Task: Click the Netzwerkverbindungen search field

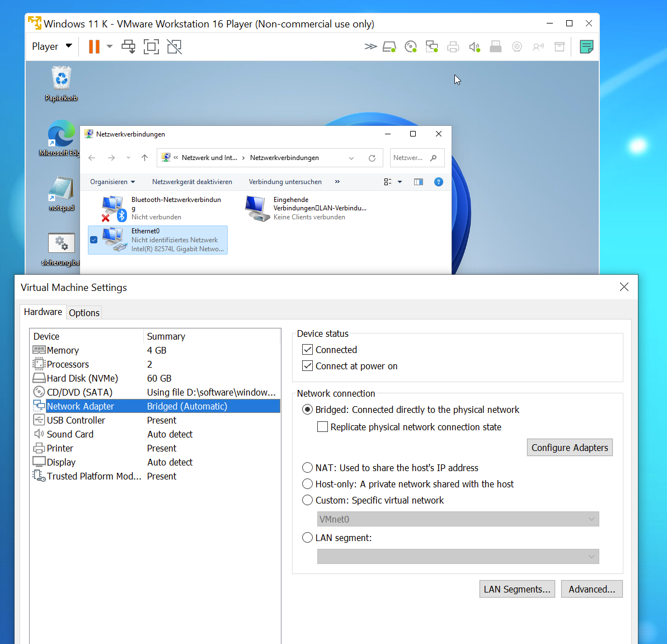Action: pyautogui.click(x=417, y=158)
